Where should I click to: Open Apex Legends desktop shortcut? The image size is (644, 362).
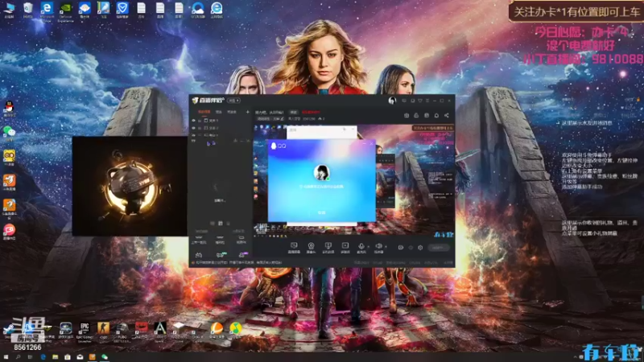(x=159, y=331)
